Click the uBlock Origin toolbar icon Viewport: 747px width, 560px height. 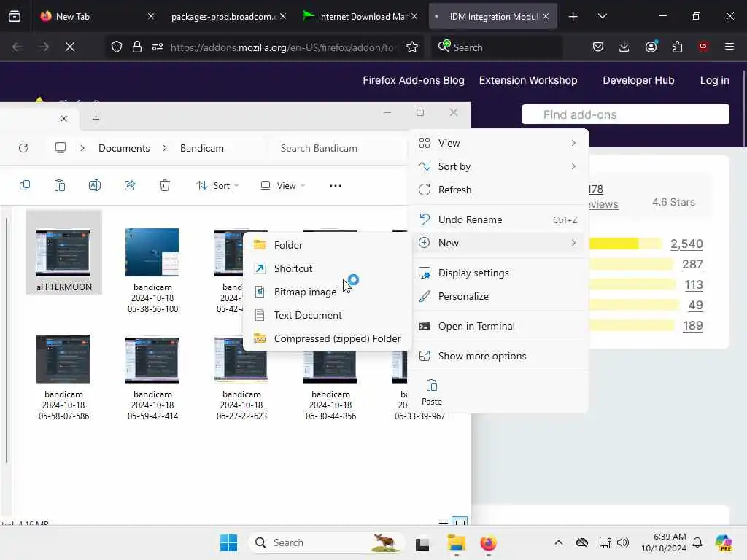pos(703,47)
